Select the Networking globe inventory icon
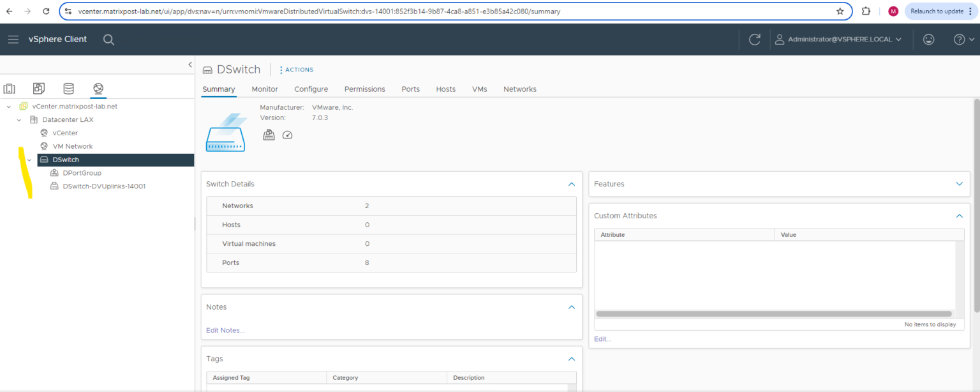Screen dimensions: 980x392 pyautogui.click(x=98, y=88)
